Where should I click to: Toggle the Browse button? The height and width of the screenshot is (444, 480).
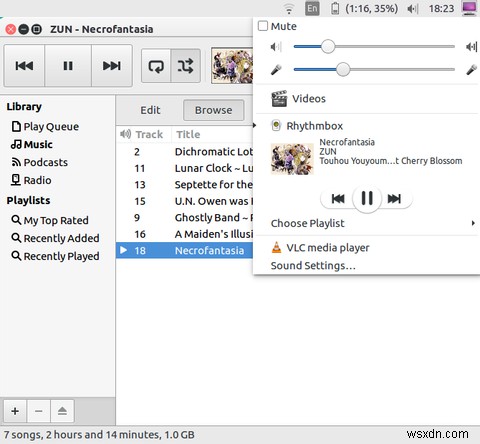pyautogui.click(x=213, y=110)
